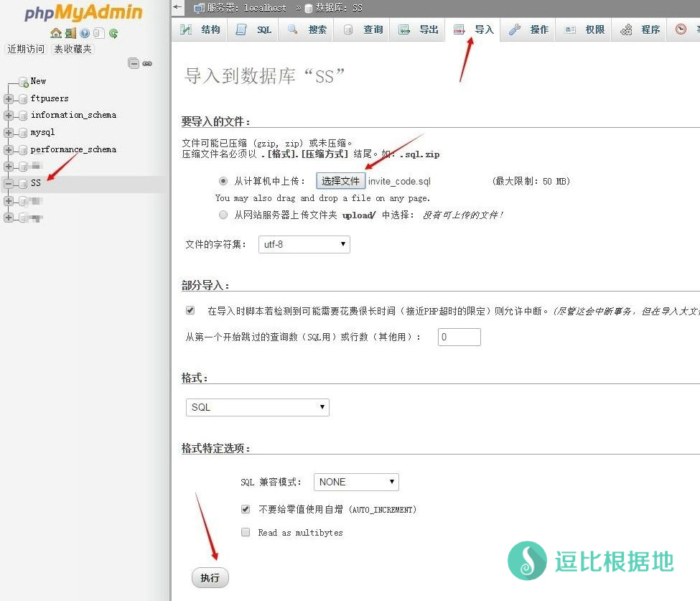
Task: Click the log out door icon
Action: click(70, 33)
